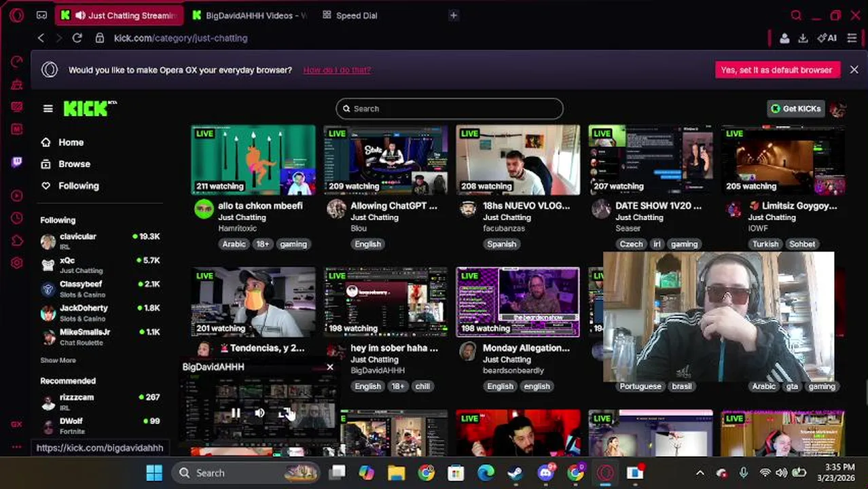Pause the BigDavidAHHH mini player
Screen dimensions: 868x489
(235, 413)
